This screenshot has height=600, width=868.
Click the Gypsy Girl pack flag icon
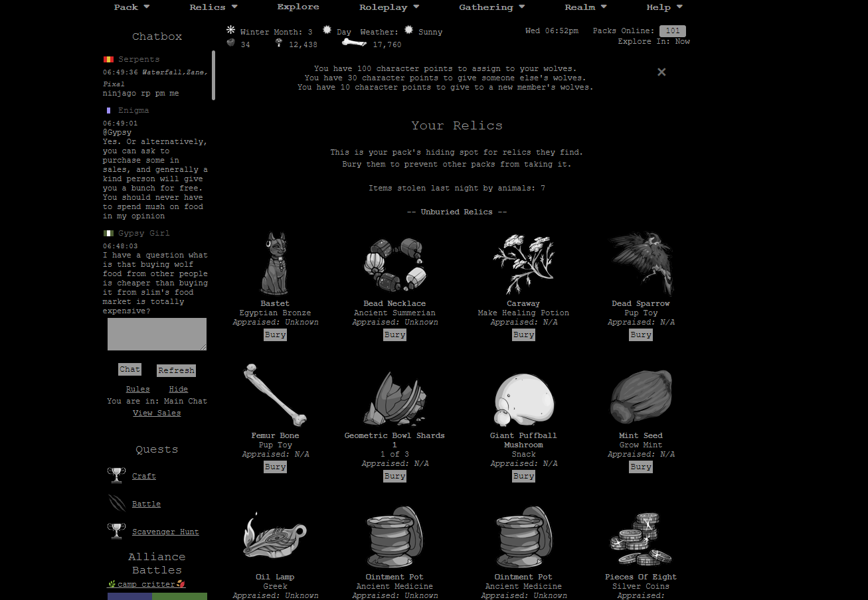[108, 233]
